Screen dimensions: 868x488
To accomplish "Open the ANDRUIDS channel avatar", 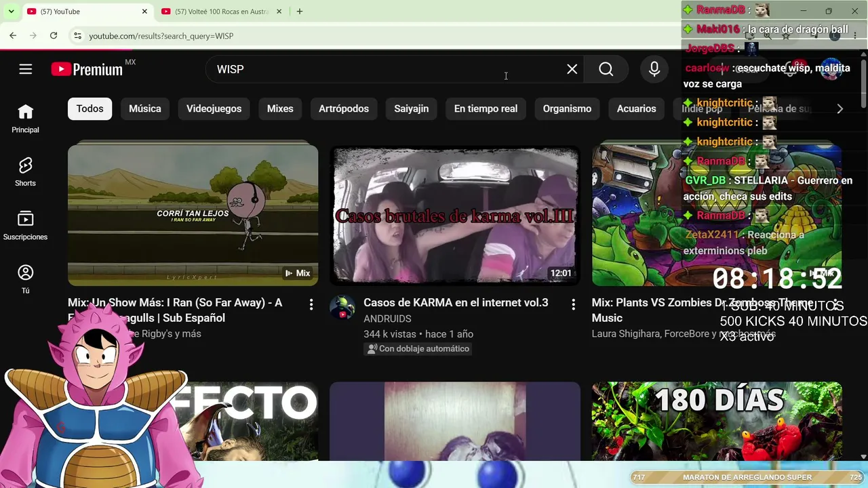I will (342, 308).
